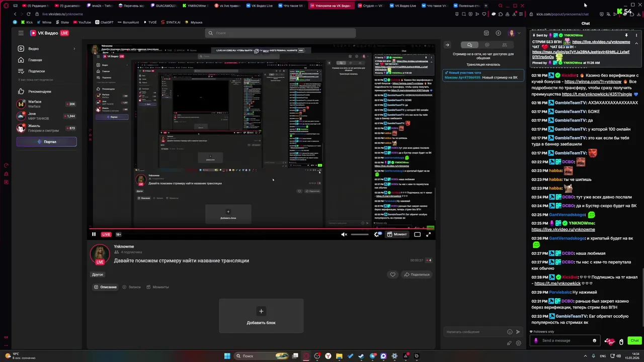
Task: Open SYNTX.AI bookmark
Action: coord(171,22)
